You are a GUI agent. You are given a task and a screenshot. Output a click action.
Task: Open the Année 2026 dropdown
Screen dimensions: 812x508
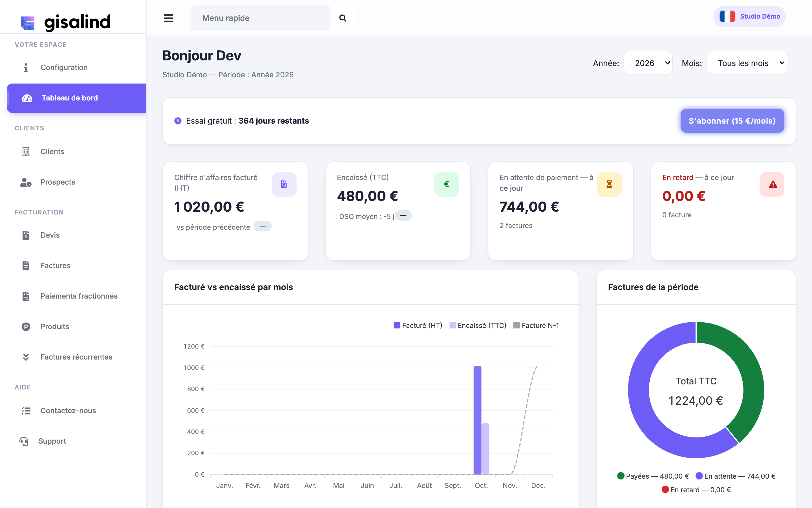pyautogui.click(x=648, y=63)
